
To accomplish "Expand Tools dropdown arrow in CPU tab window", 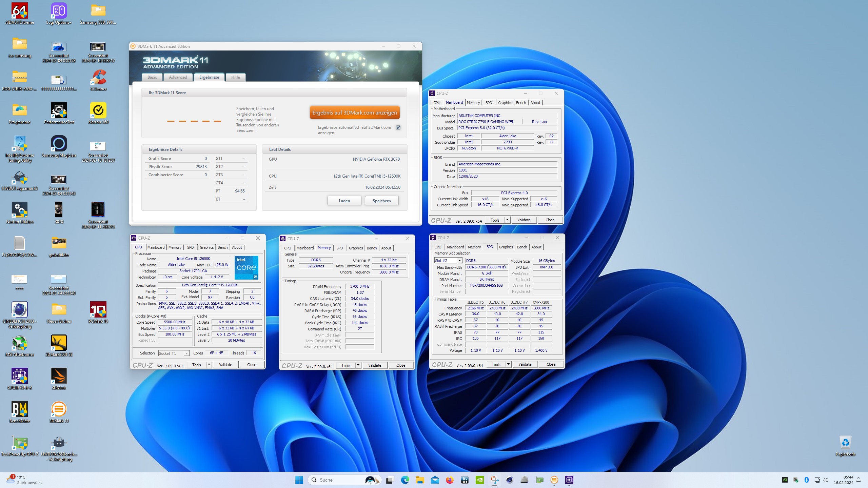I will tap(209, 365).
